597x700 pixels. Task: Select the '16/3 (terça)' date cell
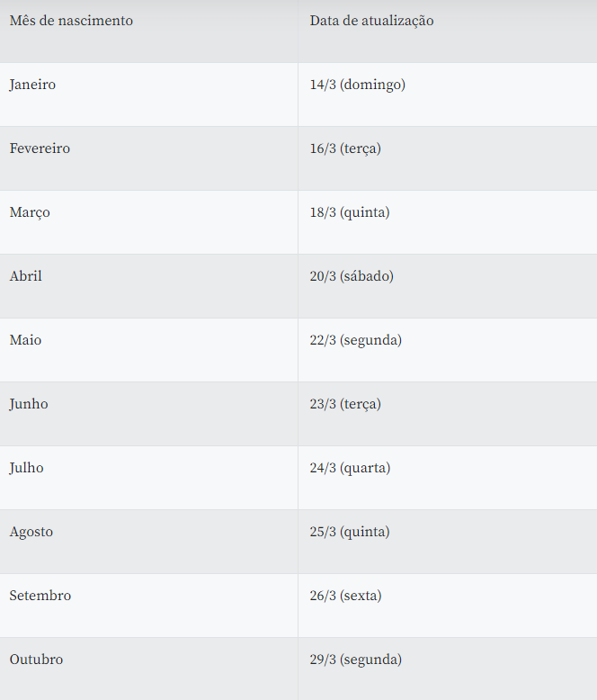[345, 148]
